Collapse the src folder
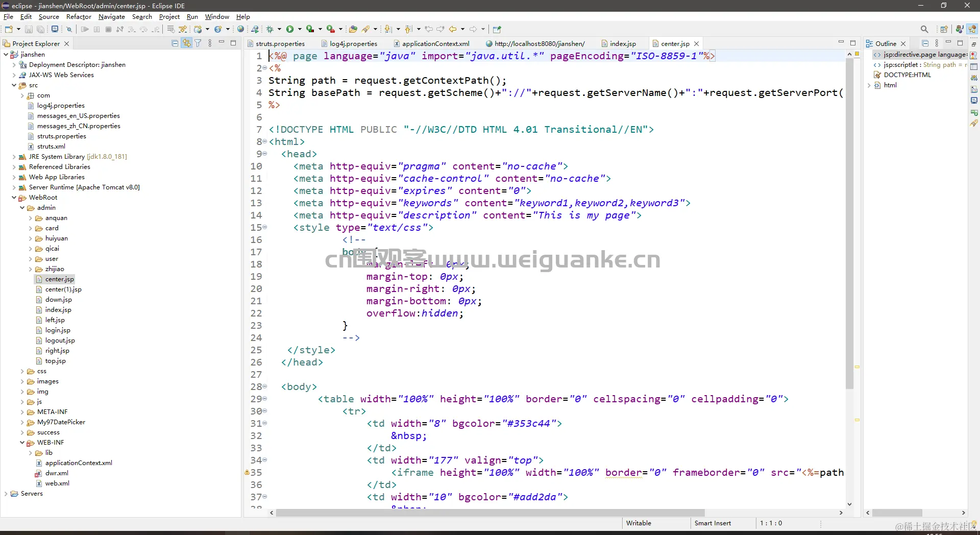 point(14,85)
